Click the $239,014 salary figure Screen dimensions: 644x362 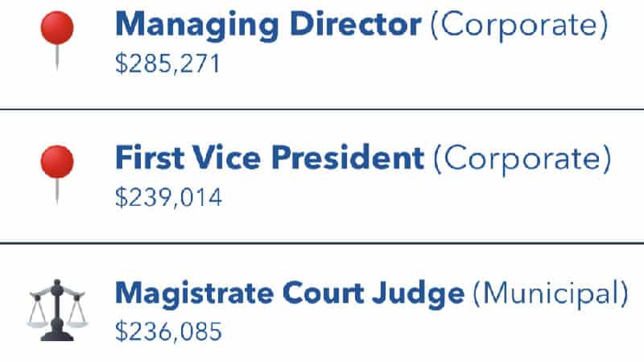coord(168,197)
